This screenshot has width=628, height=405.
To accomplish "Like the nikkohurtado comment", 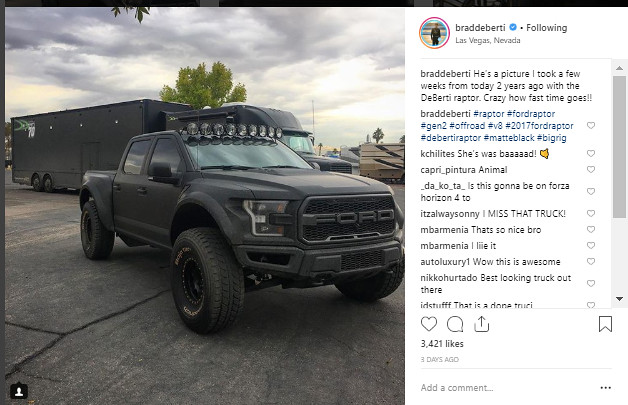I will pos(591,284).
